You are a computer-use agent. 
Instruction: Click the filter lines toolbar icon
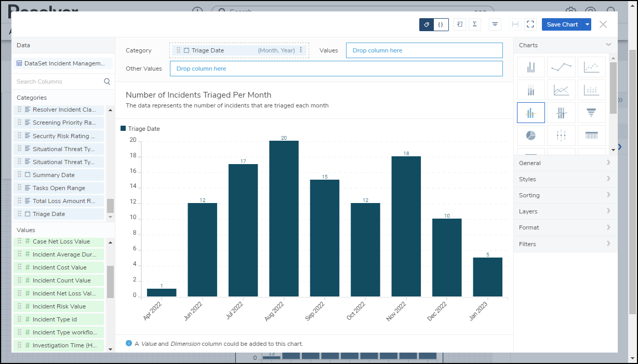(x=495, y=24)
